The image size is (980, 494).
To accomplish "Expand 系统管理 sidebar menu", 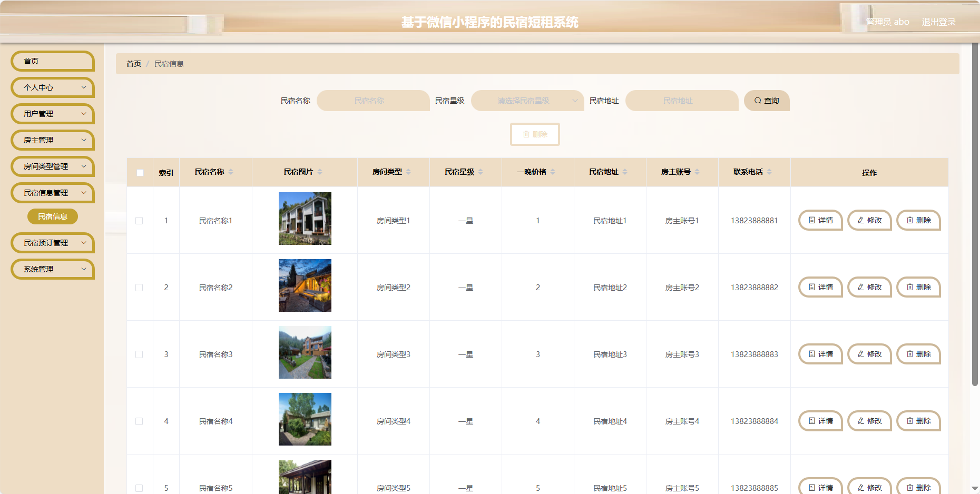I will click(x=53, y=269).
